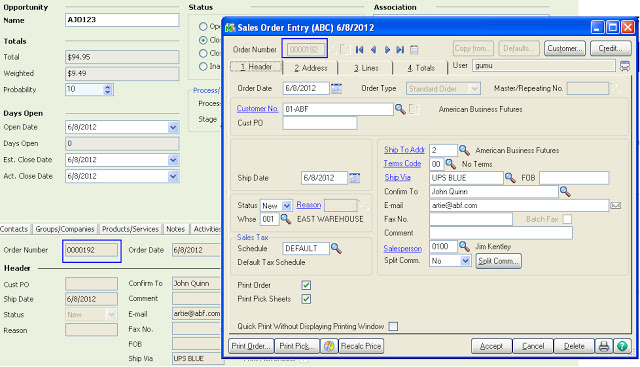Open Notes tab in Opportunity window
Screen dimensions: 640x367
click(x=176, y=229)
